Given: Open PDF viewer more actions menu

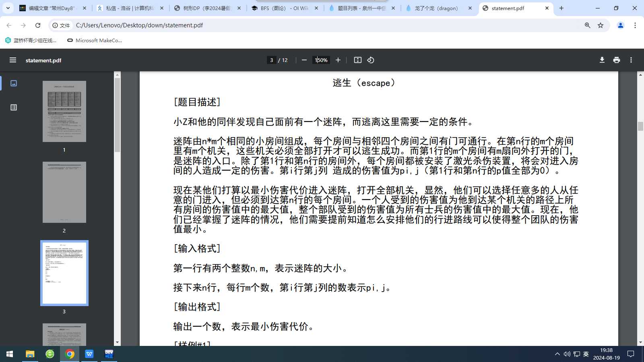Looking at the screenshot, I should (631, 60).
